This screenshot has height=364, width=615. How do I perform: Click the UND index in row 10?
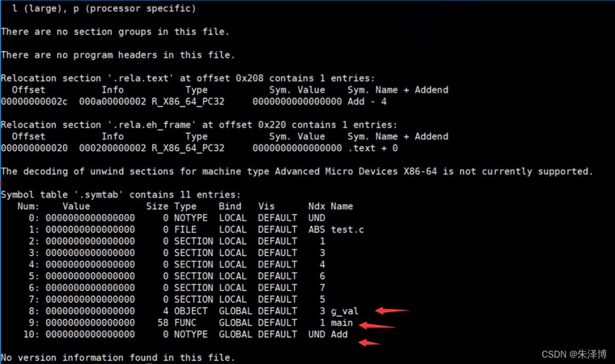tap(316, 334)
